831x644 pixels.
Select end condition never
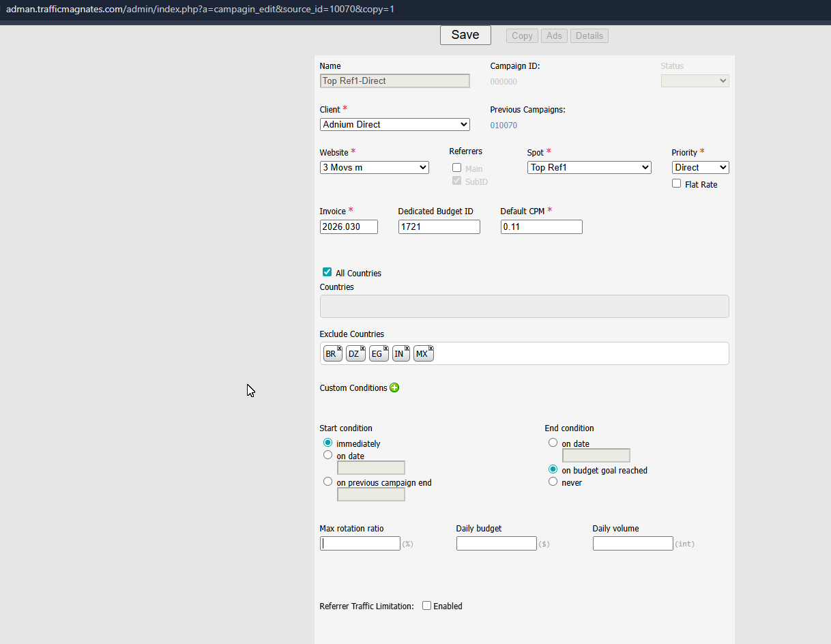click(553, 482)
